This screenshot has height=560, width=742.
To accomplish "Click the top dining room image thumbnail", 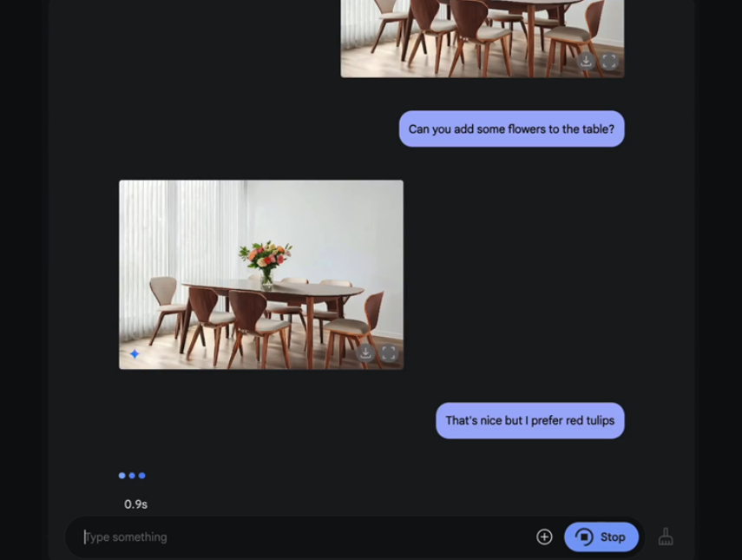I will click(483, 38).
